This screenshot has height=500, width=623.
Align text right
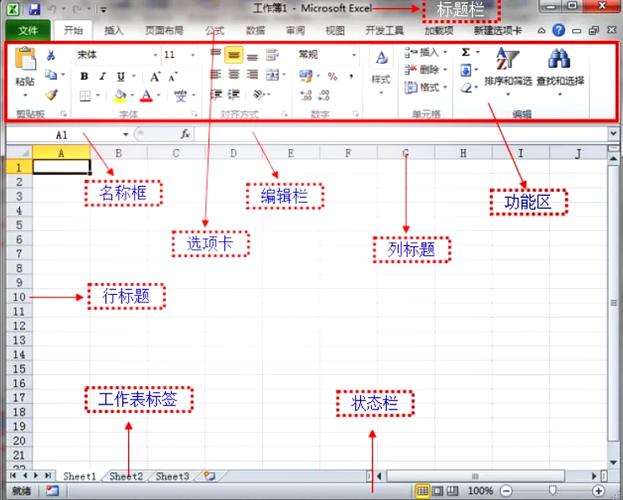click(x=252, y=74)
